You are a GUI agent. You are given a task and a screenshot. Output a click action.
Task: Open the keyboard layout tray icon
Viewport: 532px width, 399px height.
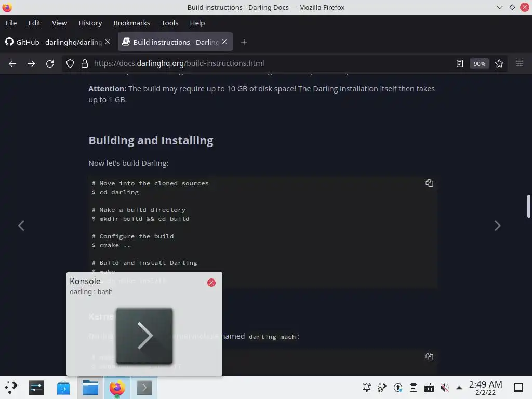[x=429, y=388]
